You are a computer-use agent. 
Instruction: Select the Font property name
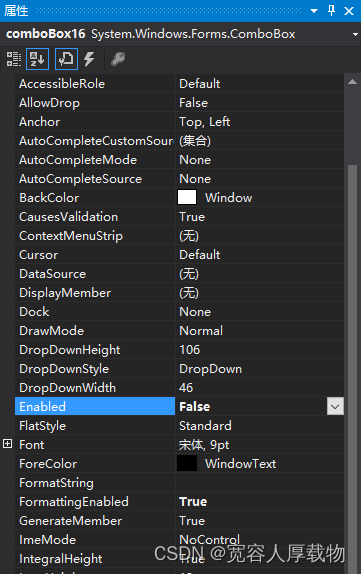click(31, 445)
